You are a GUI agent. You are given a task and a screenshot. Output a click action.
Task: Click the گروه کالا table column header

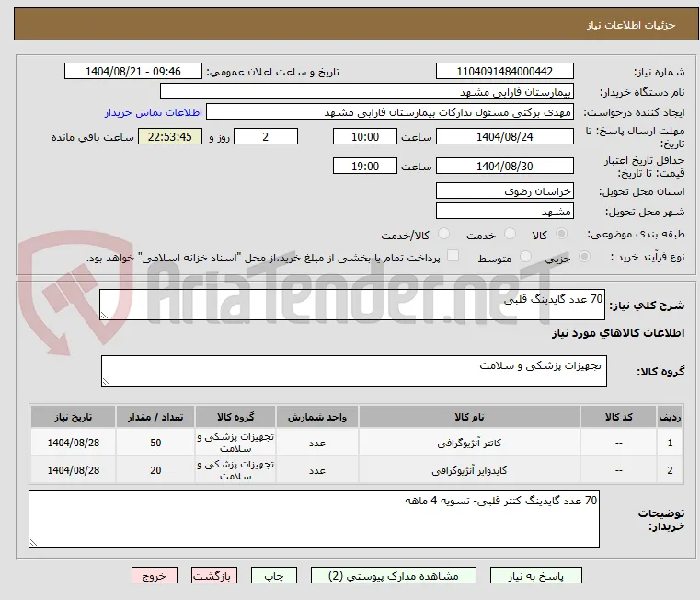click(235, 417)
